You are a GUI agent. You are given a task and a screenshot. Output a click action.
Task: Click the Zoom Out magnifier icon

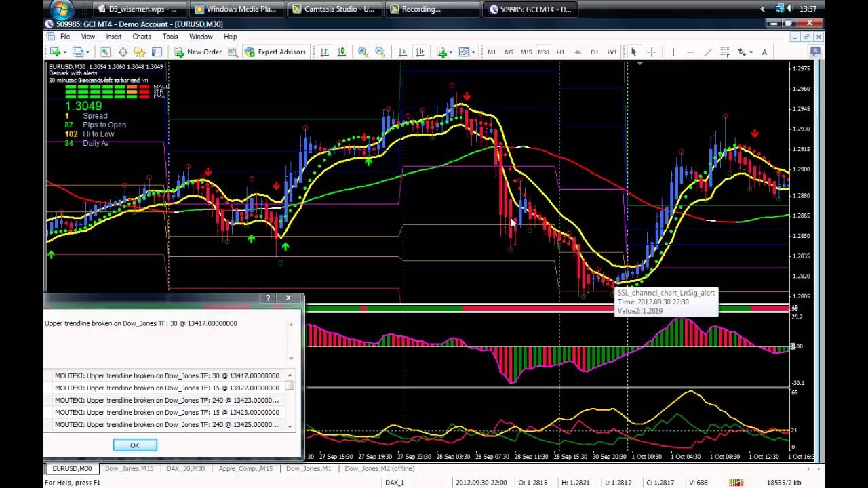click(380, 52)
